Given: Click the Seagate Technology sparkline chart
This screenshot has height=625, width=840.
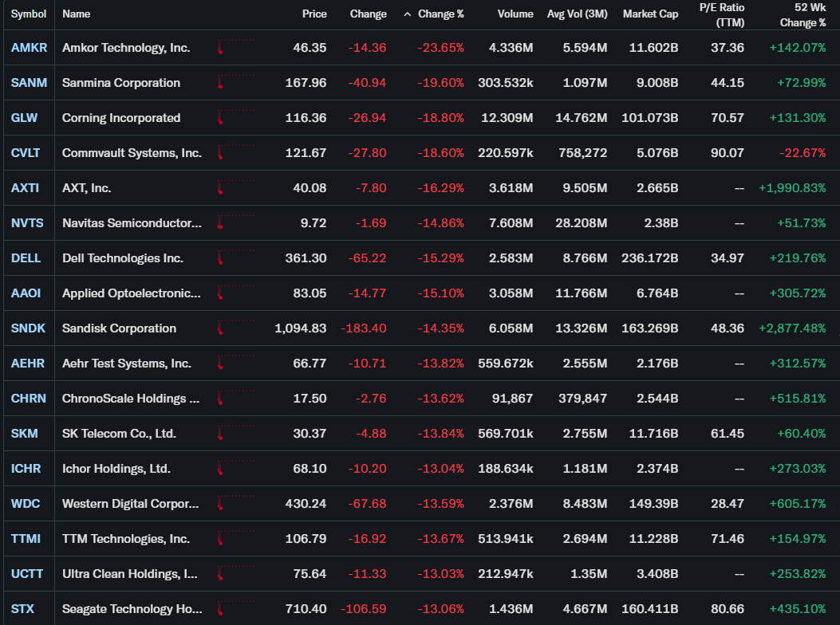Looking at the screenshot, I should click(236, 608).
